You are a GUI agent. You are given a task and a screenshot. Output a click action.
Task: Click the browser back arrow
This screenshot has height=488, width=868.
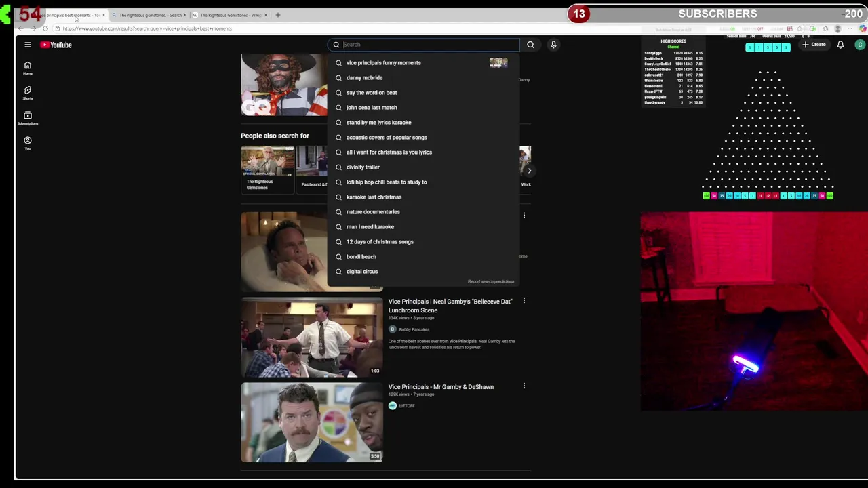[x=21, y=28]
